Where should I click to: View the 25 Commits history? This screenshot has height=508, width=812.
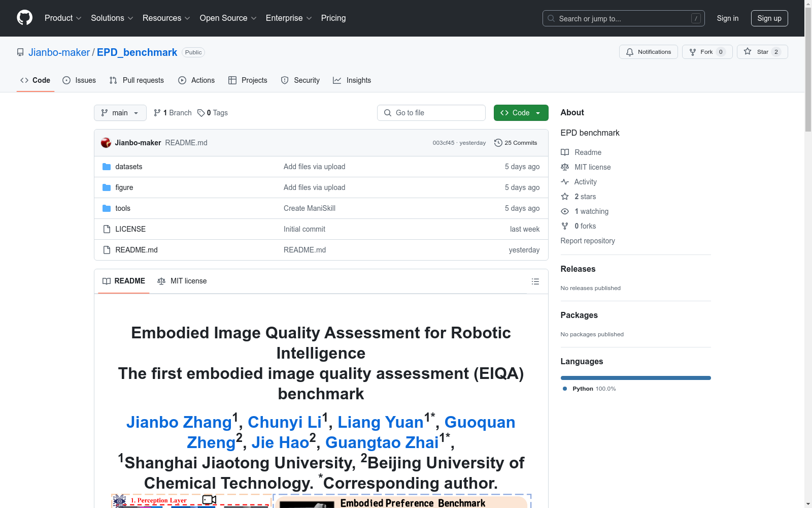(516, 143)
